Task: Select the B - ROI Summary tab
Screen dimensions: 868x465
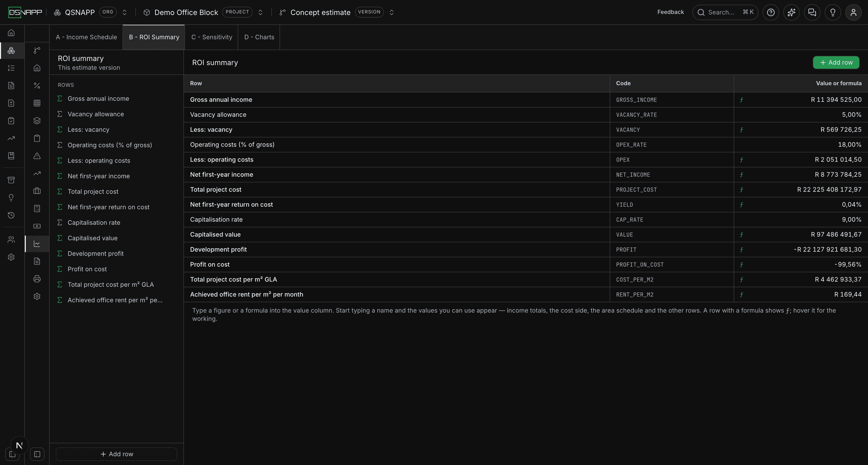Action: click(154, 37)
